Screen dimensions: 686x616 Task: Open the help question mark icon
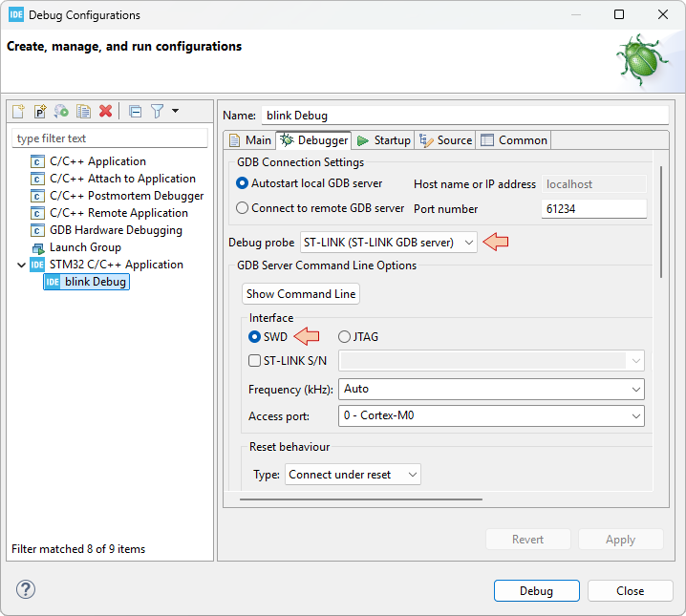click(26, 590)
